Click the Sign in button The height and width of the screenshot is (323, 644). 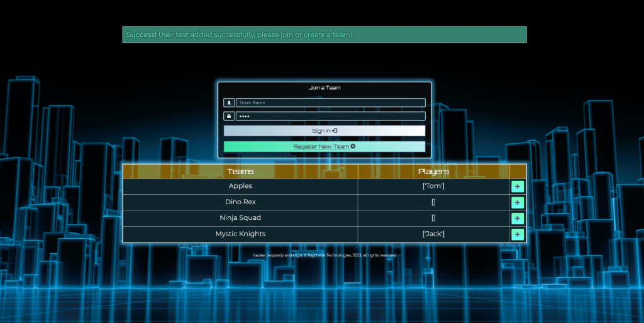click(325, 131)
